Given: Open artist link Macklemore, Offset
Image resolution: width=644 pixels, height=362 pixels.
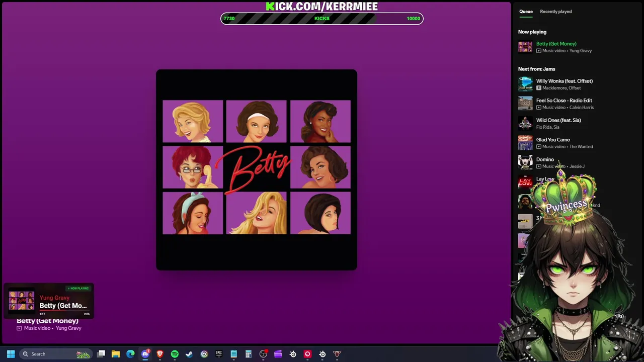Looking at the screenshot, I should [x=561, y=88].
